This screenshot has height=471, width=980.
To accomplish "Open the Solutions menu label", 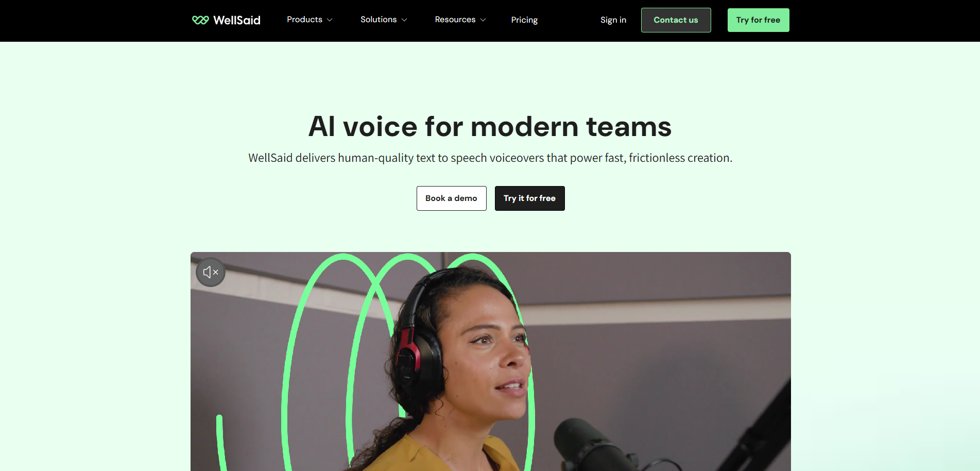I will click(379, 20).
